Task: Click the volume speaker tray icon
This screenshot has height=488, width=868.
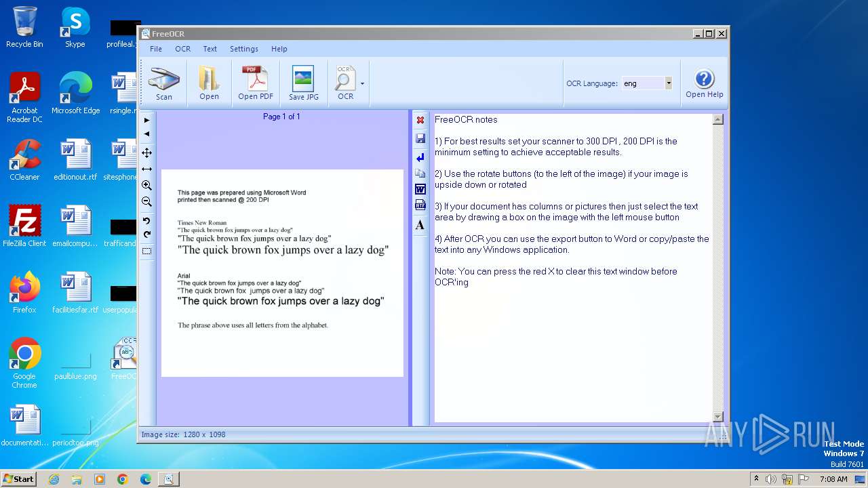Action: (771, 479)
